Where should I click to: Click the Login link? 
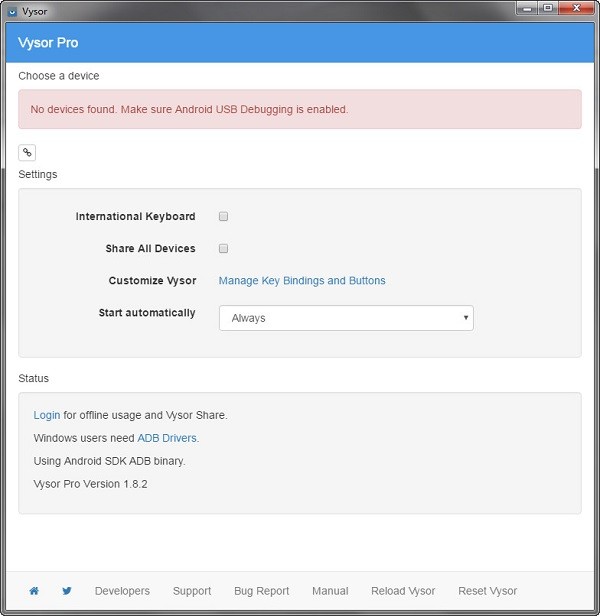point(47,415)
